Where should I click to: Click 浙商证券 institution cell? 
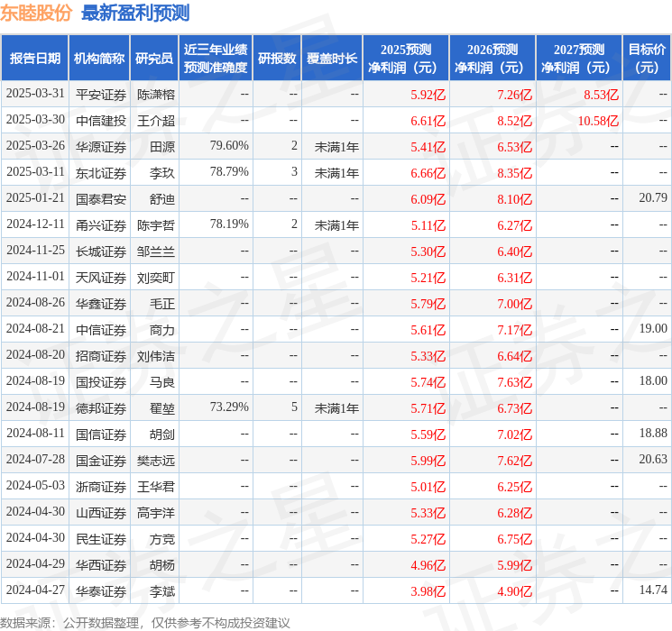pyautogui.click(x=101, y=487)
